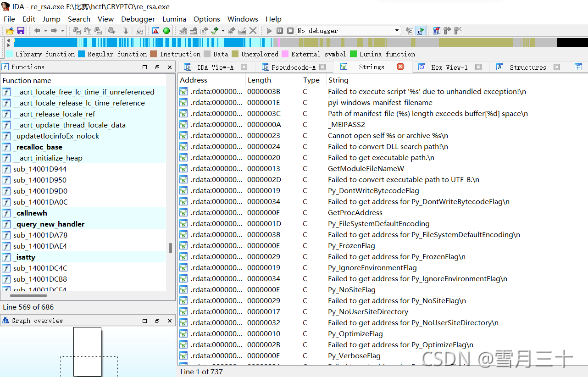Start process with the play icon
Screen dimensions: 588x377
click(269, 31)
